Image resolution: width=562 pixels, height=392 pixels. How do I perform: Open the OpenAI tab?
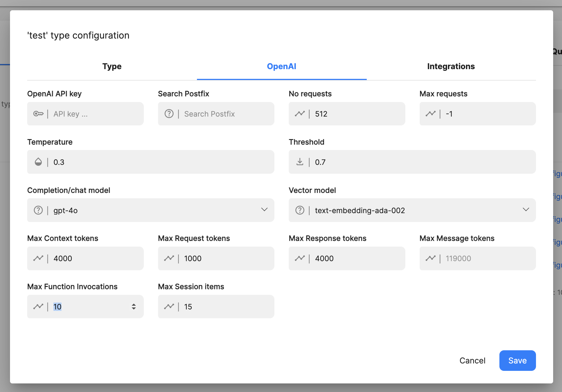[281, 66]
